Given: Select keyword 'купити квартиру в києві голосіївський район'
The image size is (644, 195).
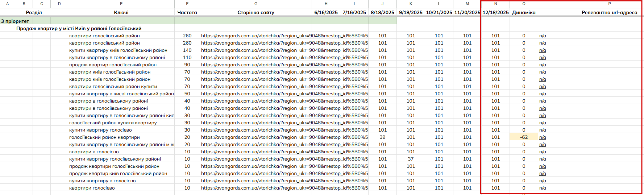Looking at the screenshot, I should [121, 94].
